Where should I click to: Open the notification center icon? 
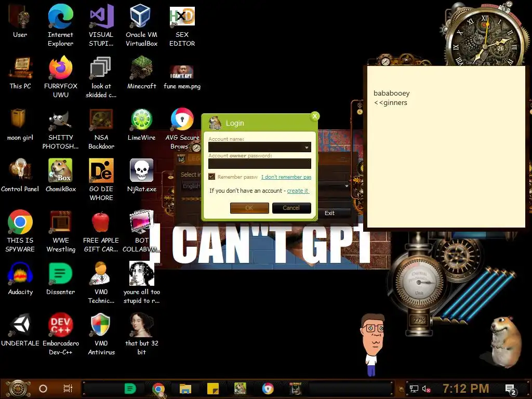coord(510,390)
